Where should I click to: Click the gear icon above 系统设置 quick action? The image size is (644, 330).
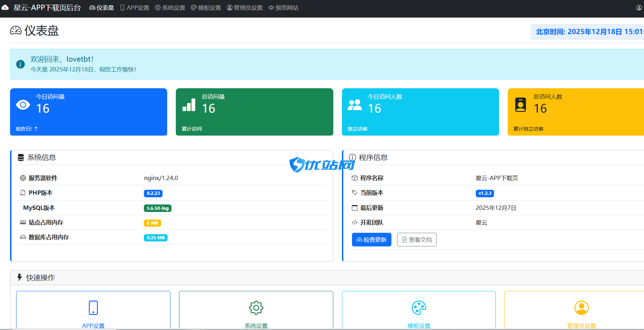click(255, 307)
